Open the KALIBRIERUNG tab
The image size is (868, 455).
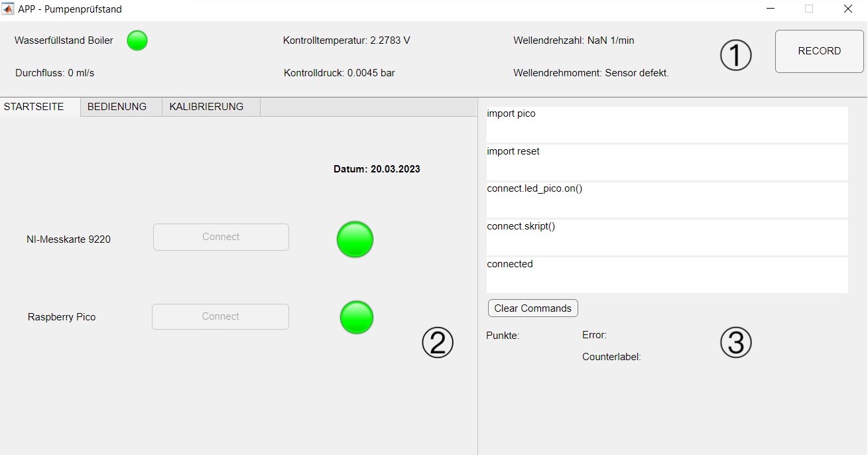[x=206, y=107]
